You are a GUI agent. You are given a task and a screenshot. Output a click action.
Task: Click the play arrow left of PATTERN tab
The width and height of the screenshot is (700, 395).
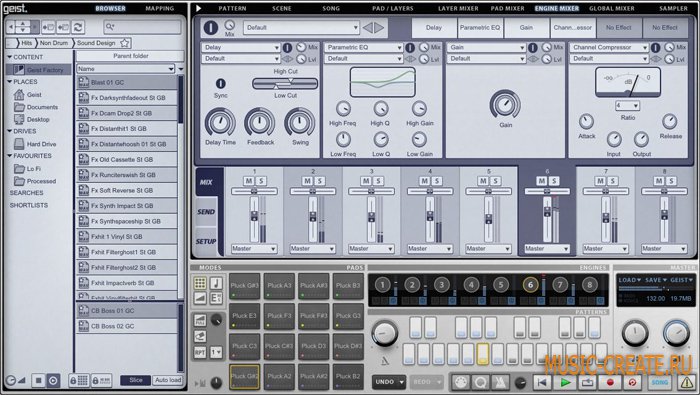coord(199,8)
